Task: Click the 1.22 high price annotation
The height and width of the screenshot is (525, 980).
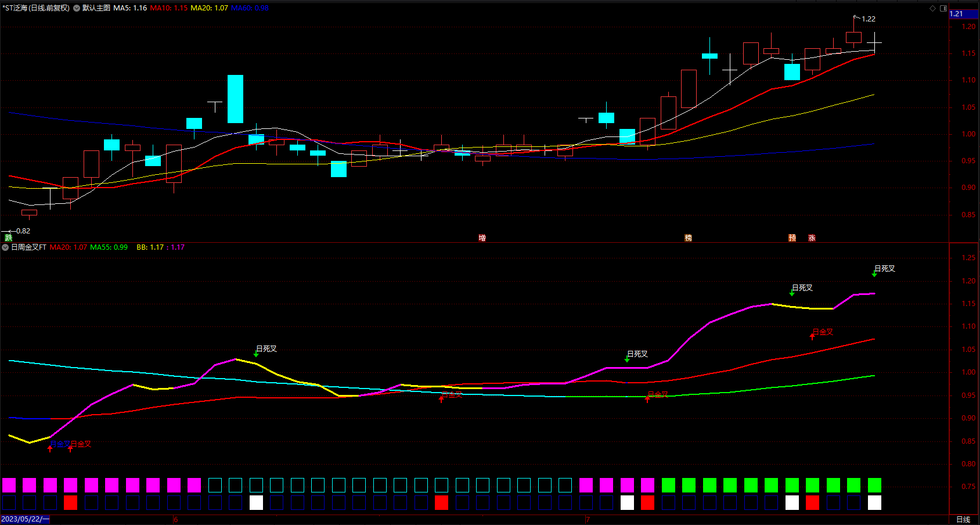Action: pos(869,19)
